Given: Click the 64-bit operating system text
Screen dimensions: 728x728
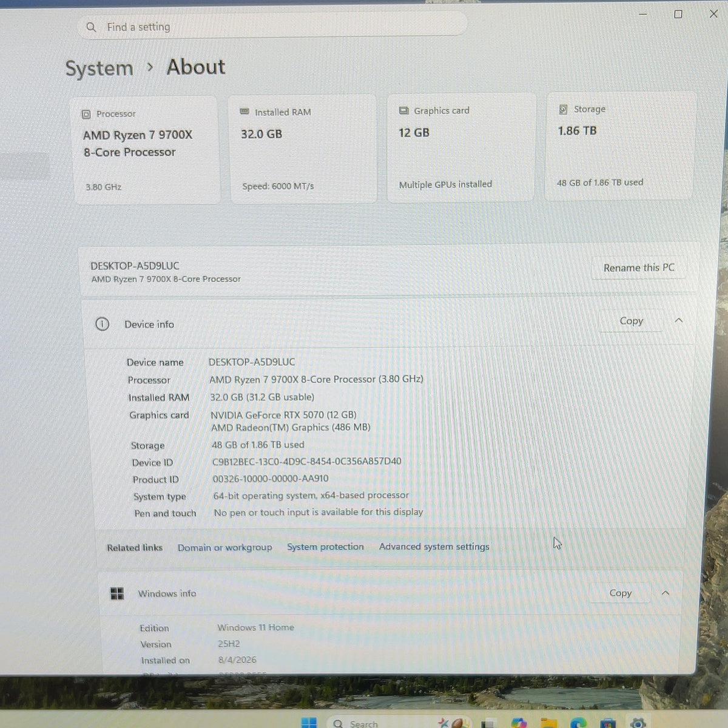Looking at the screenshot, I should [x=311, y=495].
